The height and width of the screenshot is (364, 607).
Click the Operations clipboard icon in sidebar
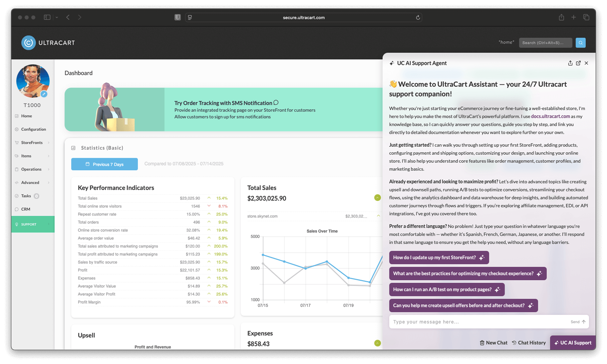pyautogui.click(x=17, y=169)
